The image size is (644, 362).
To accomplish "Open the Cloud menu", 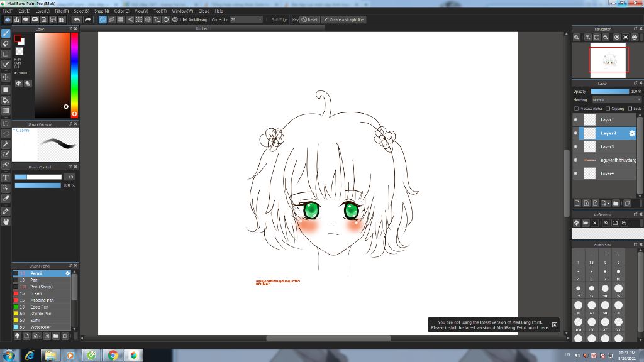I will [204, 11].
